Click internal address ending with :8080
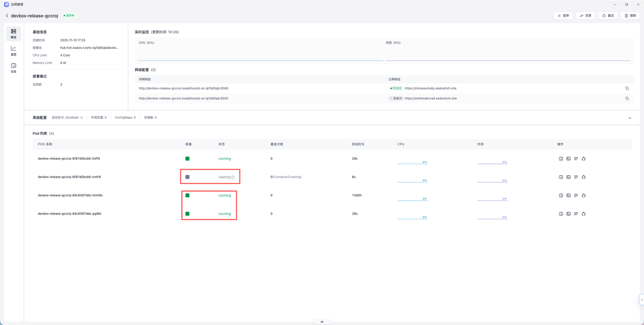This screenshot has height=325, width=644. coord(184,88)
